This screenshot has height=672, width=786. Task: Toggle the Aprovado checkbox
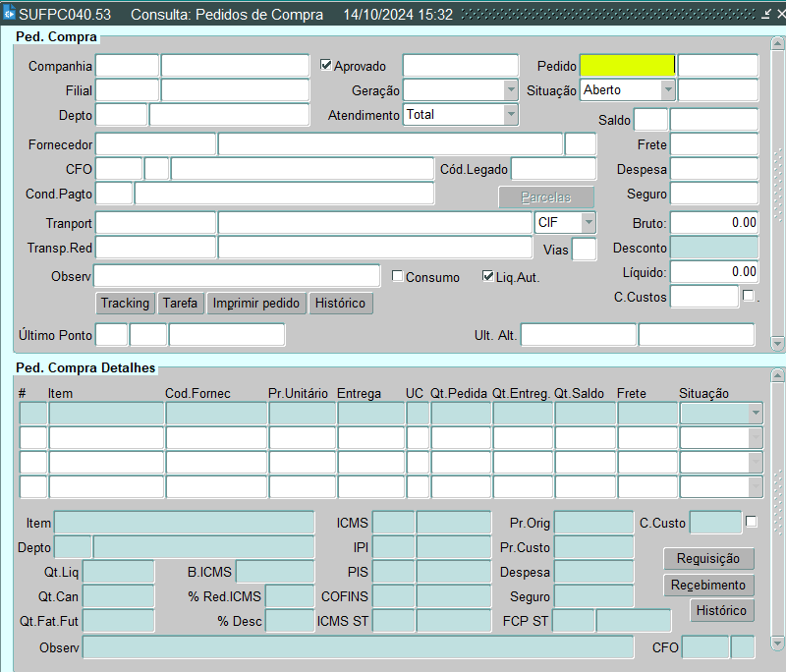click(x=327, y=66)
